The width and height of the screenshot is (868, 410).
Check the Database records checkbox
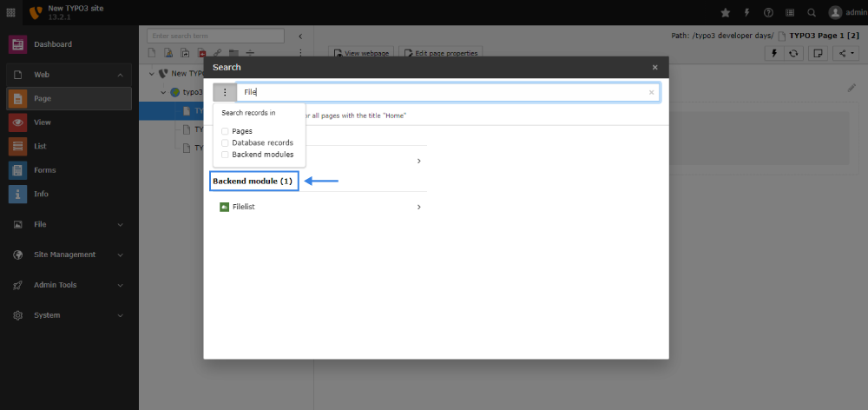tap(225, 143)
